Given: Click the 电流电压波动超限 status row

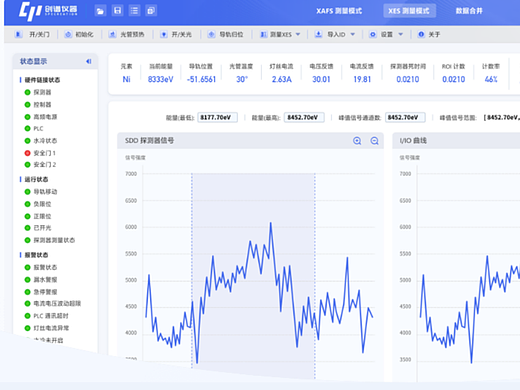Looking at the screenshot, I should click(x=53, y=303).
